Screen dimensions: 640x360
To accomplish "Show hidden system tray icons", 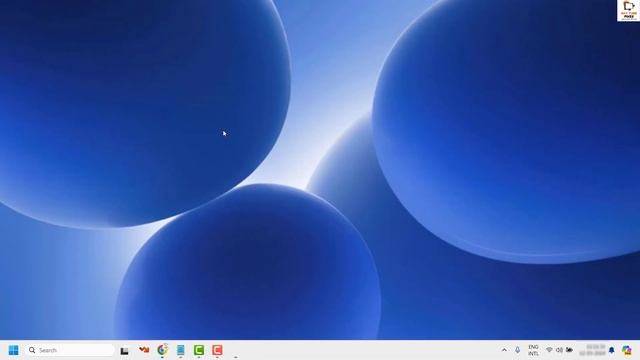I will [504, 350].
